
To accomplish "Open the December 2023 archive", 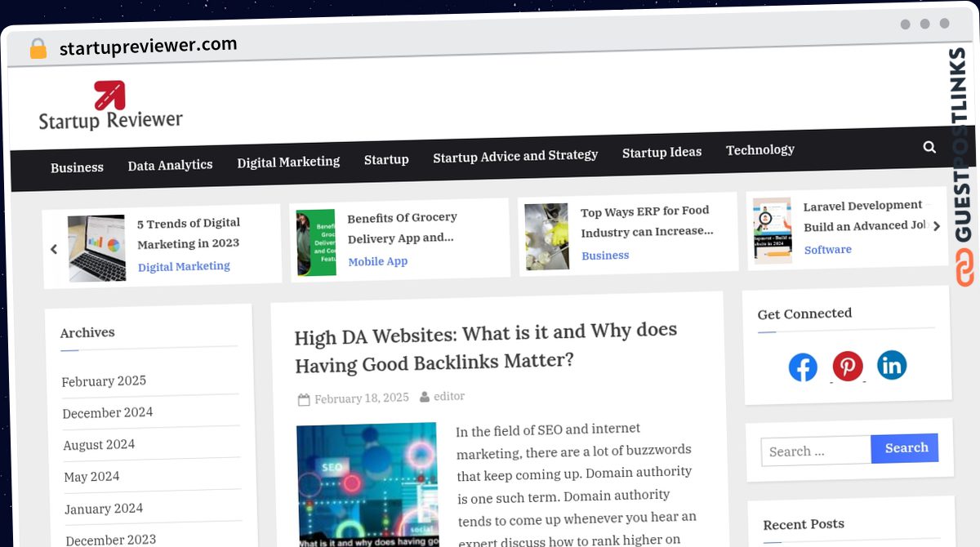I will [110, 540].
